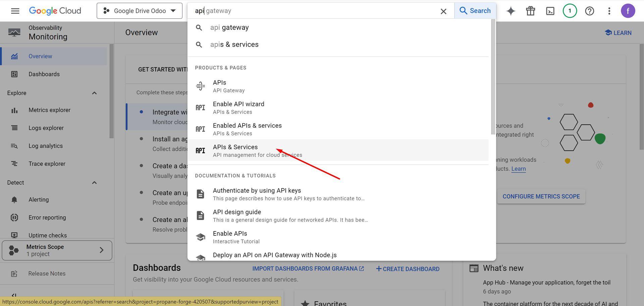Screen dimensions: 644x306
Task: Open 'App Hub - Manage your application' news item
Action: coord(547,282)
